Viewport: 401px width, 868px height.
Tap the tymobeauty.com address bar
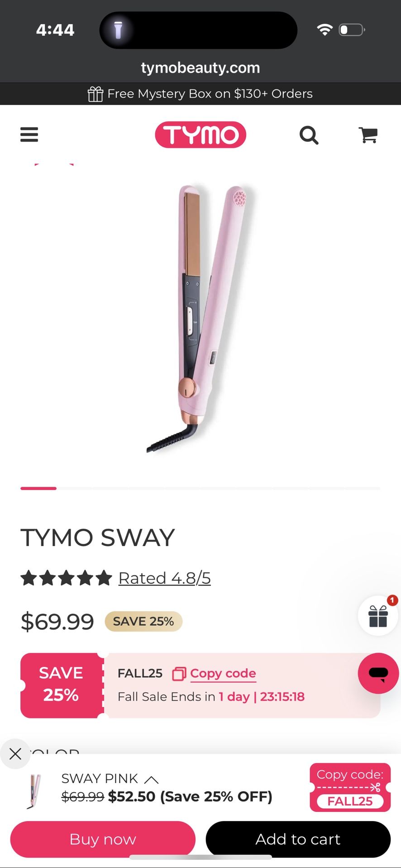point(200,68)
